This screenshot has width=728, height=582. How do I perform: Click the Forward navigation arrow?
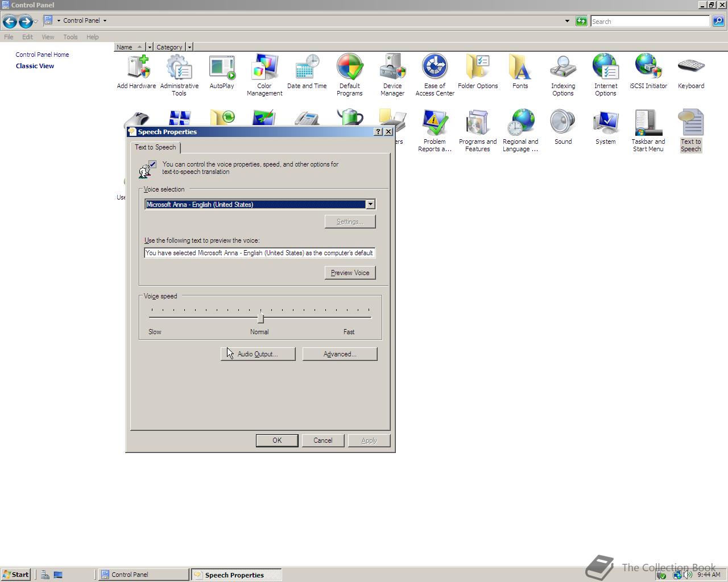point(25,22)
